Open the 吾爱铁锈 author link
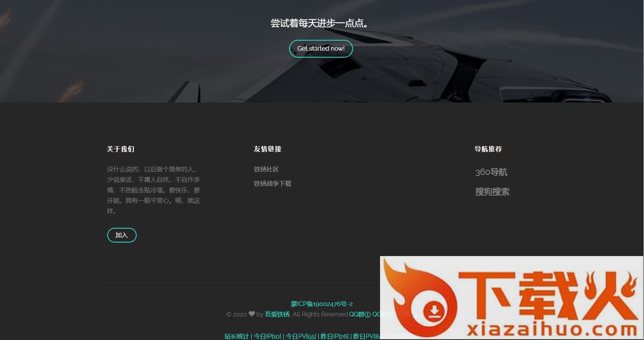This screenshot has height=340, width=644. (x=277, y=314)
